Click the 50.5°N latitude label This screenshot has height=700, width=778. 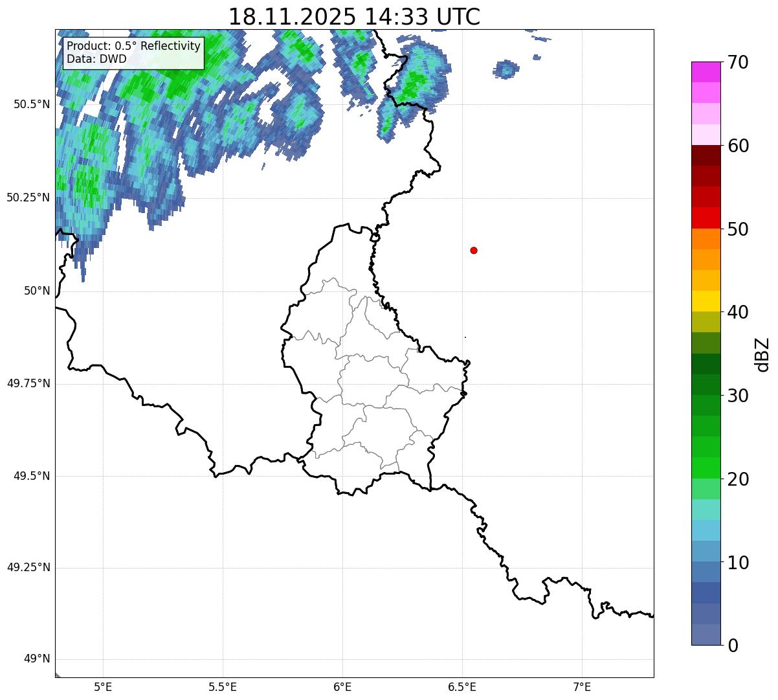pos(31,104)
